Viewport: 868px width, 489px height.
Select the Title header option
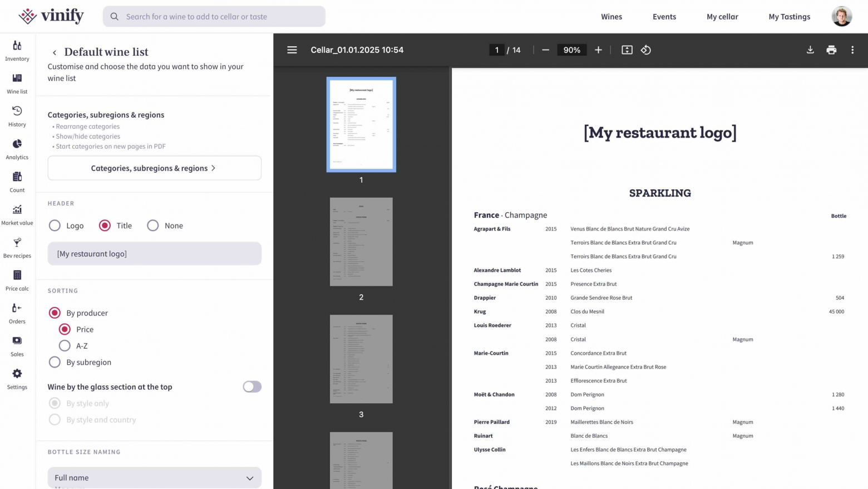(x=105, y=225)
